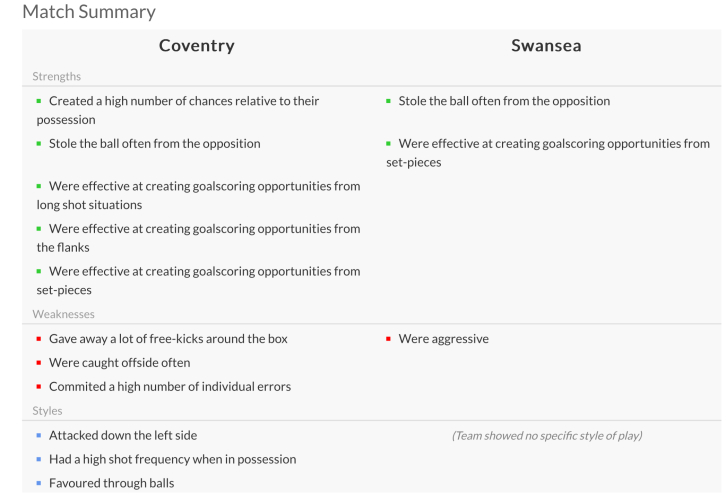The width and height of the screenshot is (726, 500).
Task: Click the Styles section label
Action: 49,410
